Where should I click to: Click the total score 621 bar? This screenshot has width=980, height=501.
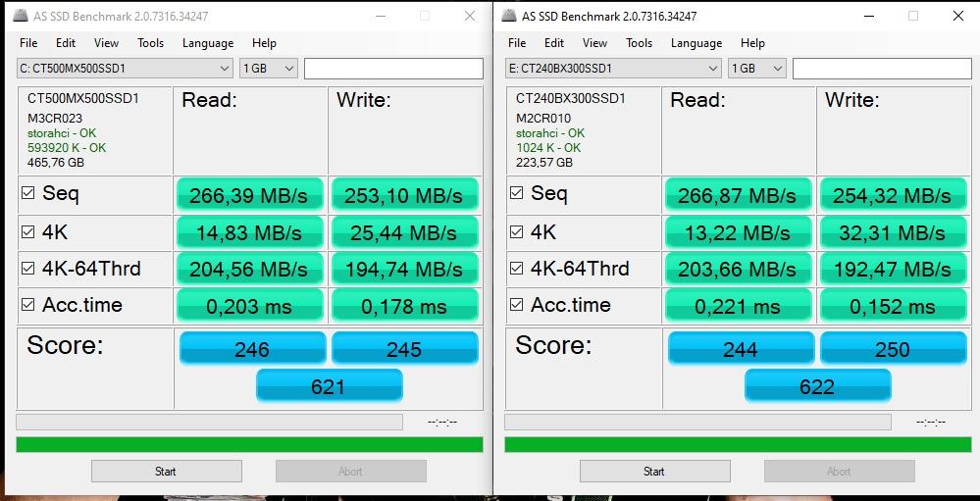coord(330,385)
